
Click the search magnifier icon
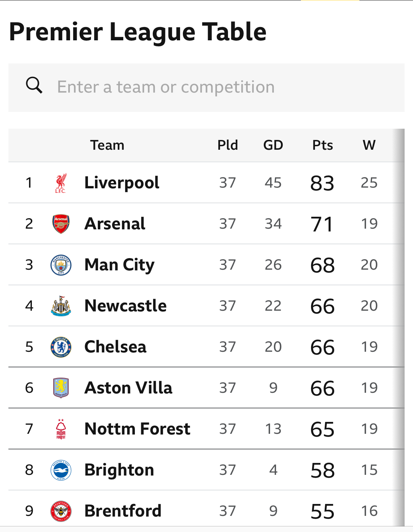click(34, 86)
